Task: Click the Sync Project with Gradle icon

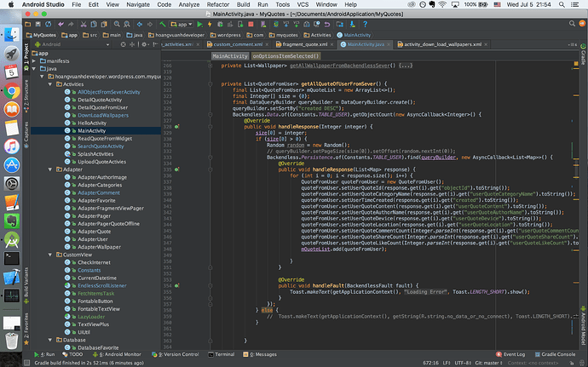Action: 276,24
